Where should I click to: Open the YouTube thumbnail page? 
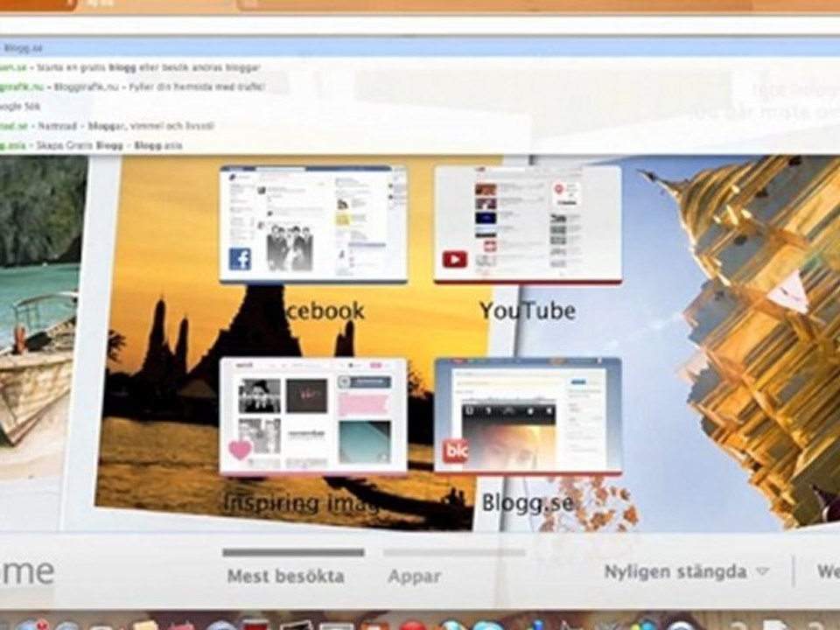(x=528, y=223)
